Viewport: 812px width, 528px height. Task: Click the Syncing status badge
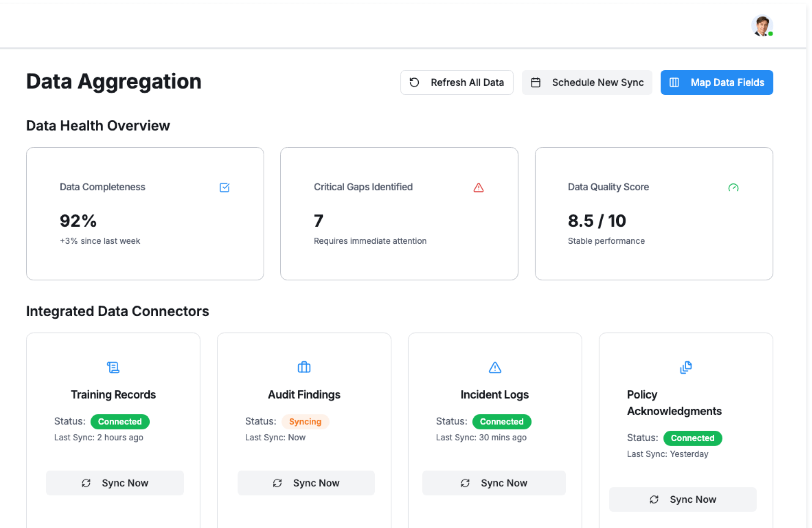pyautogui.click(x=305, y=421)
